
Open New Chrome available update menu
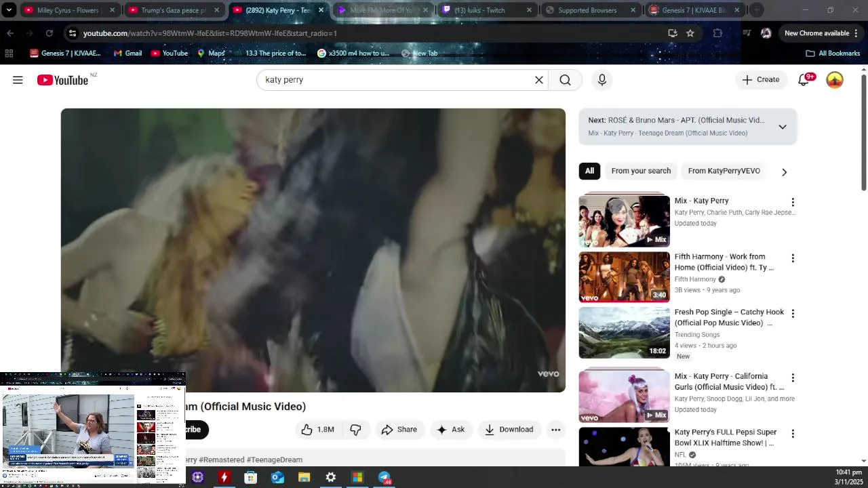click(x=821, y=33)
